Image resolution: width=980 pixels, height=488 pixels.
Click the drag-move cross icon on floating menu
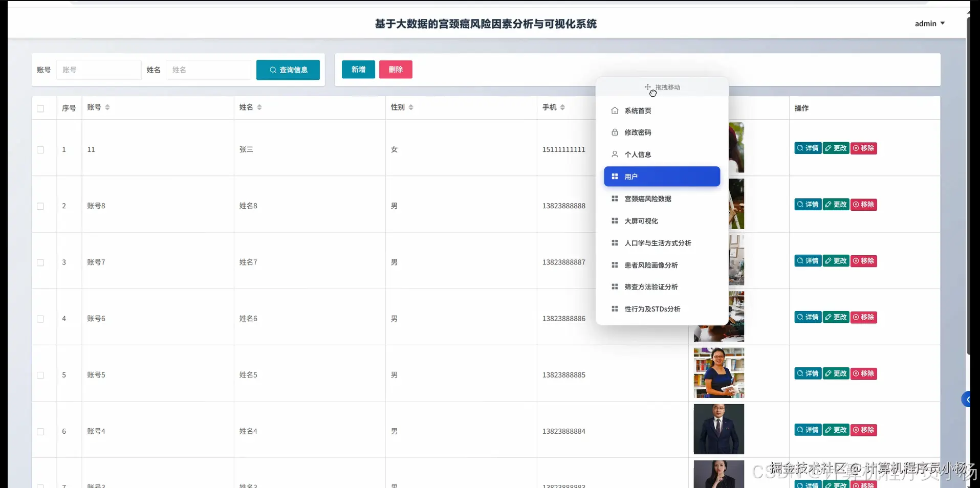(647, 87)
